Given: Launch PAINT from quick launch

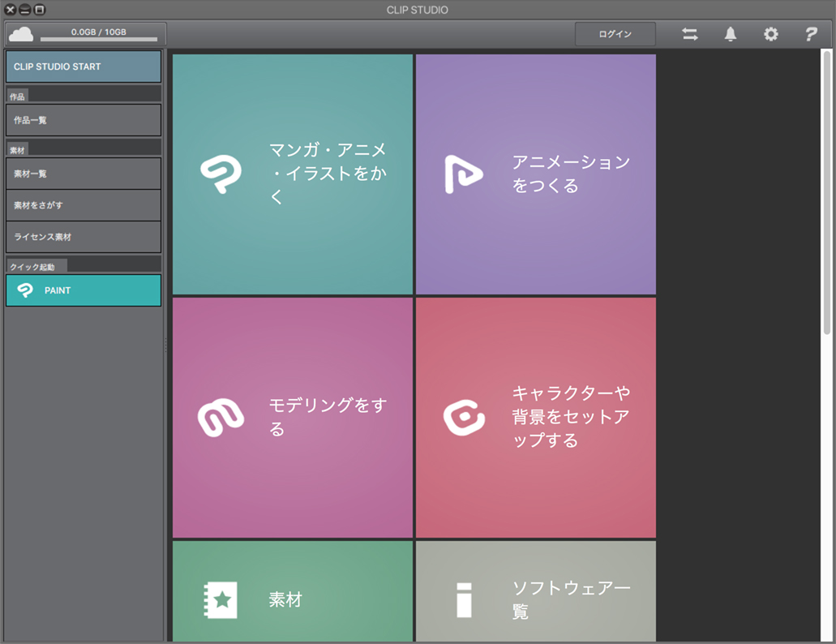Looking at the screenshot, I should (x=84, y=290).
